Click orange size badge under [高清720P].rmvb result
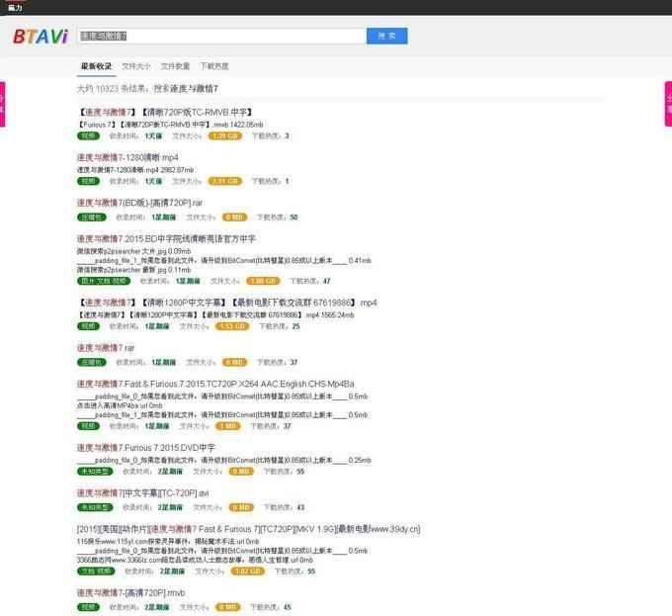Screen dimensions: 672x616 (x=228, y=608)
